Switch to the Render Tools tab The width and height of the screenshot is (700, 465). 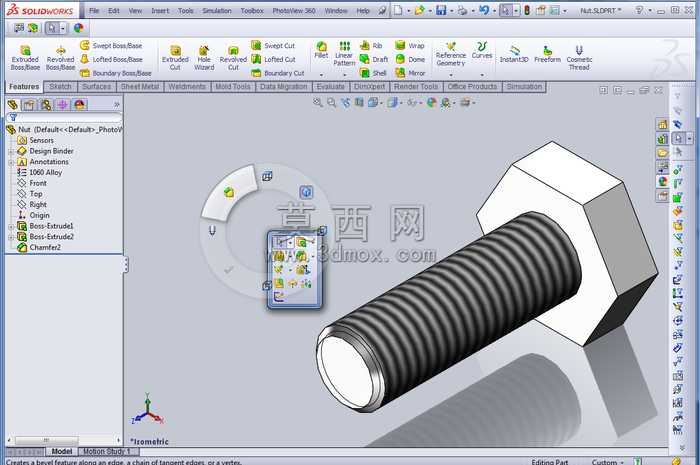pos(416,87)
